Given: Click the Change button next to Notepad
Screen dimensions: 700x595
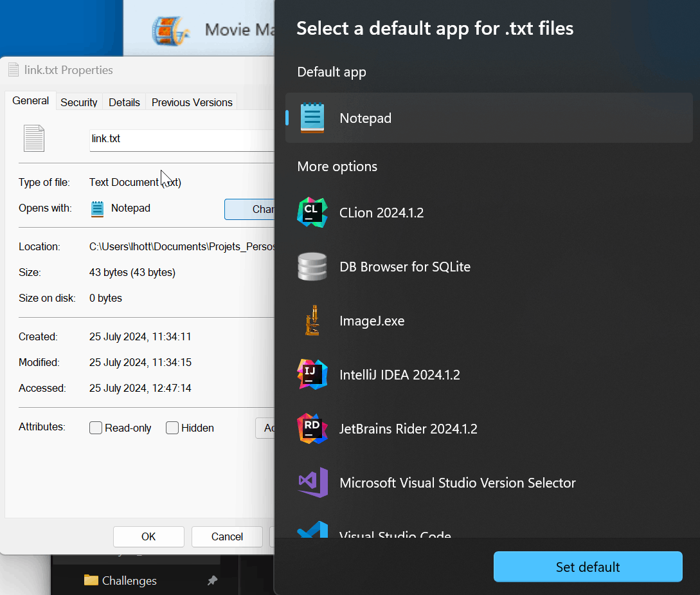Looking at the screenshot, I should pos(249,209).
